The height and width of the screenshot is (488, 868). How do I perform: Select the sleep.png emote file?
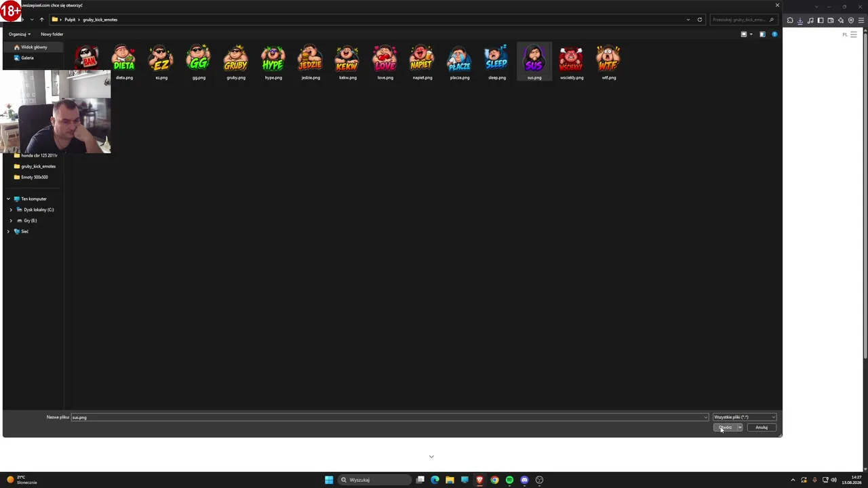497,62
